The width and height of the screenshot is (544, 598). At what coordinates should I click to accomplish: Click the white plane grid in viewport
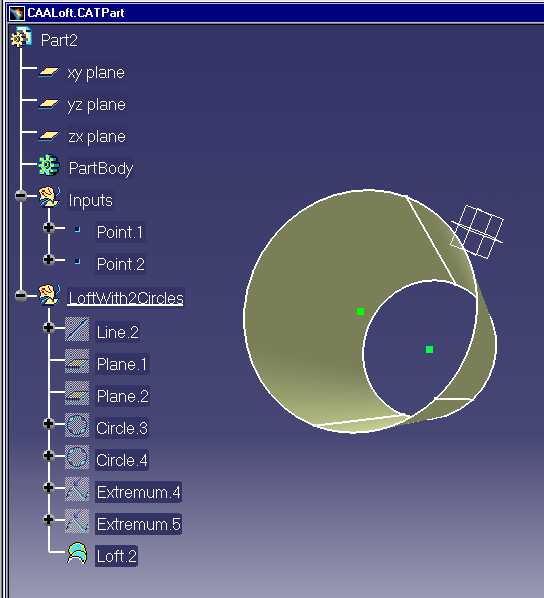coord(477,231)
